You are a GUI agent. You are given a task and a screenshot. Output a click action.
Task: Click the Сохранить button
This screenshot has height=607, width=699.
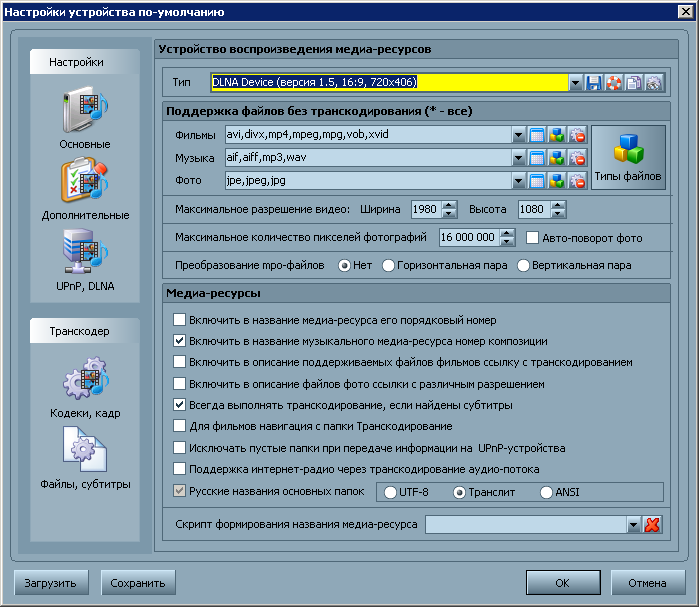pyautogui.click(x=138, y=582)
